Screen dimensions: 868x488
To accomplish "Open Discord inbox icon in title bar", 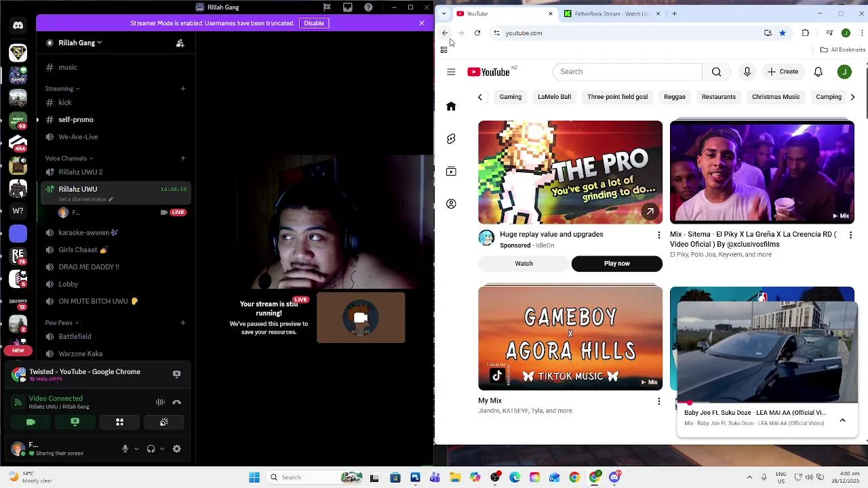I will (x=348, y=7).
